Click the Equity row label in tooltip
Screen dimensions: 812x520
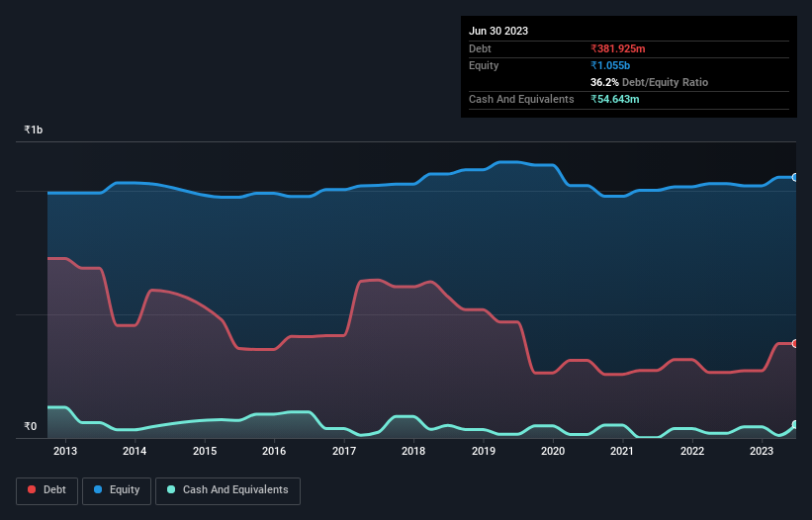tap(484, 65)
